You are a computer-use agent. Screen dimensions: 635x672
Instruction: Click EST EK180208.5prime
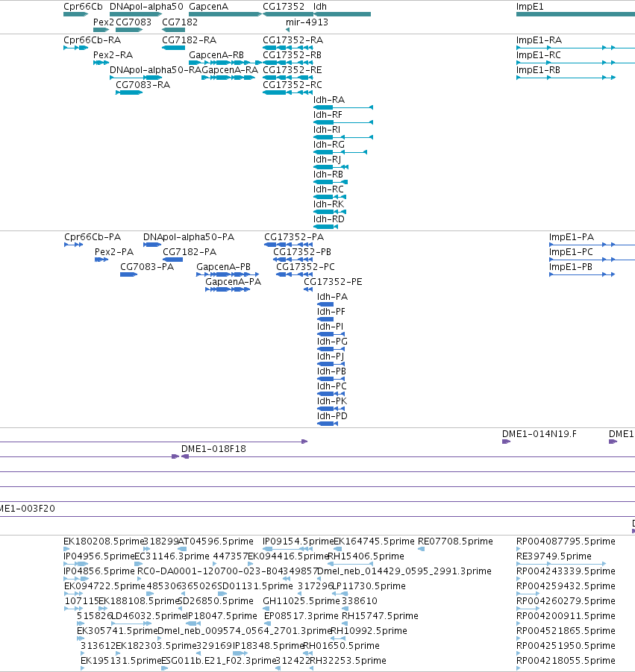(104, 541)
